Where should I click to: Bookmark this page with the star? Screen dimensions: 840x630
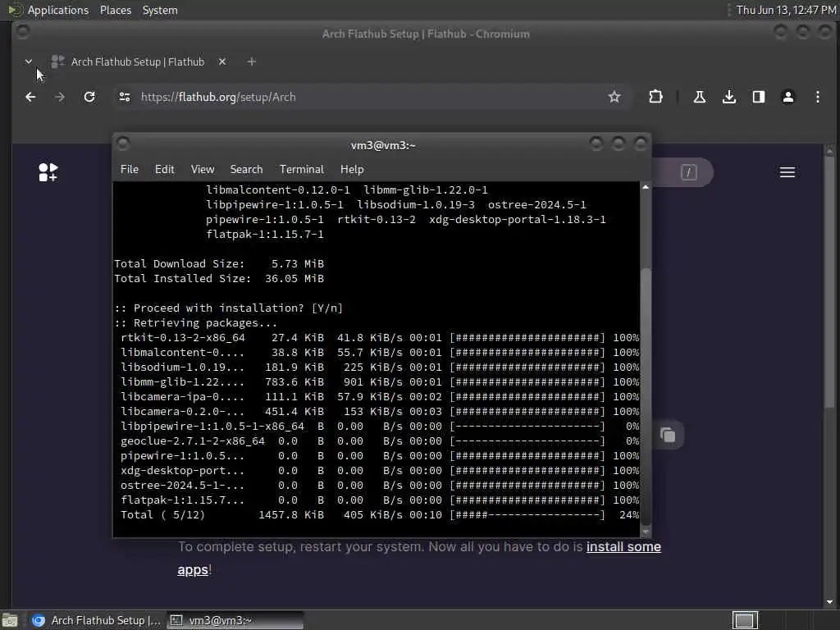[x=614, y=97]
